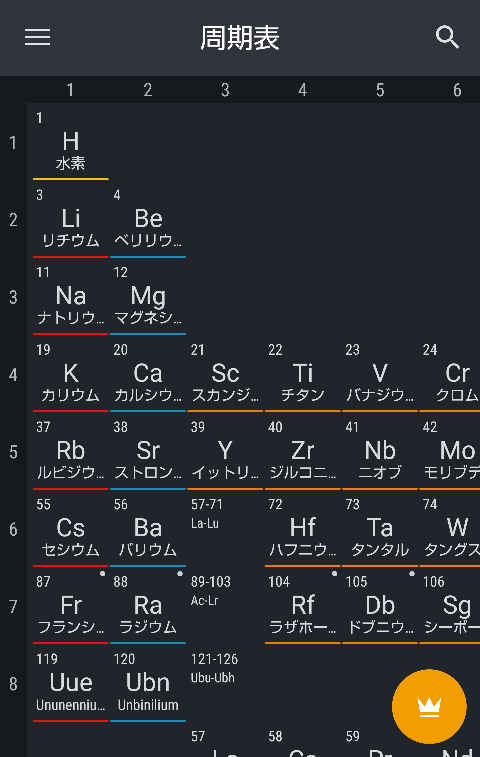480x757 pixels.
Task: Open the Magnesium (Mg) element tile
Action: coord(148,299)
